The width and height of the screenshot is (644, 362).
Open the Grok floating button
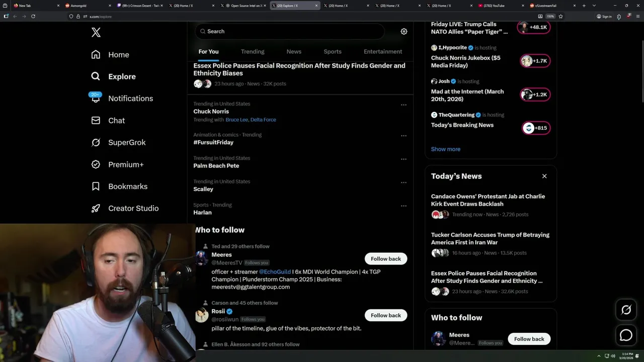[626, 310]
